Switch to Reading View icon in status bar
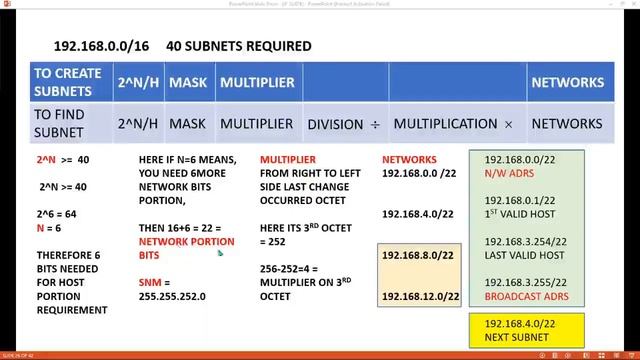This screenshot has height=360, width=640. point(616,356)
